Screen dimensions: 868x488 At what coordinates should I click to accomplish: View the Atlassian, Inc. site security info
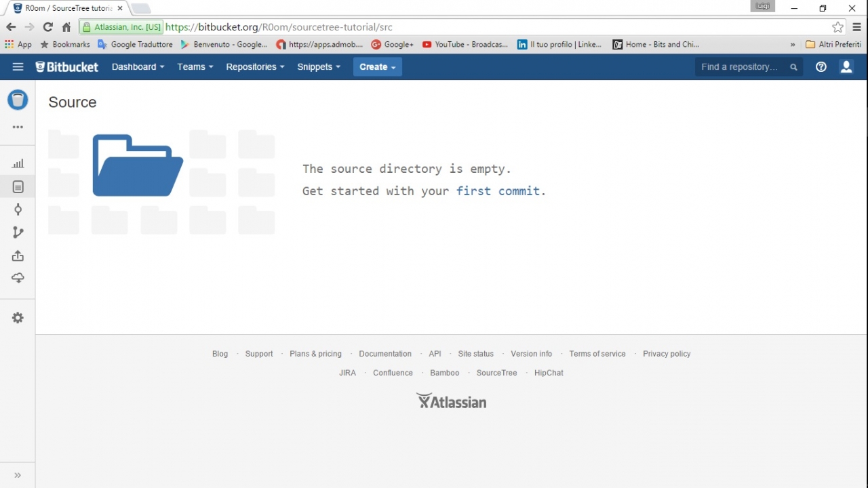click(121, 27)
